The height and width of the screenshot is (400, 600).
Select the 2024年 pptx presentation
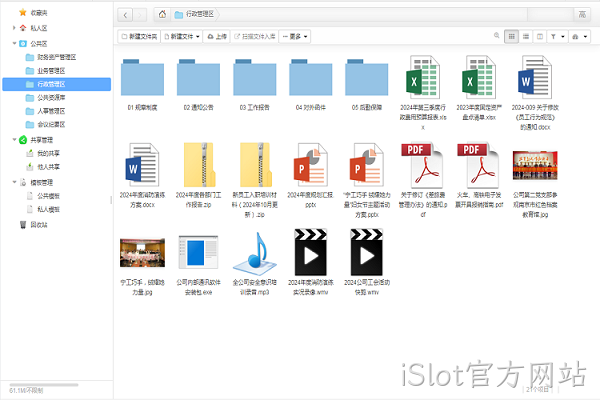[310, 165]
